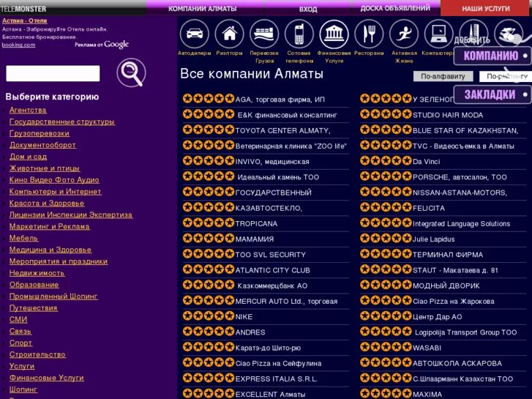The image size is (532, 399).
Task: Select the Путешествия category
Action: (34, 308)
